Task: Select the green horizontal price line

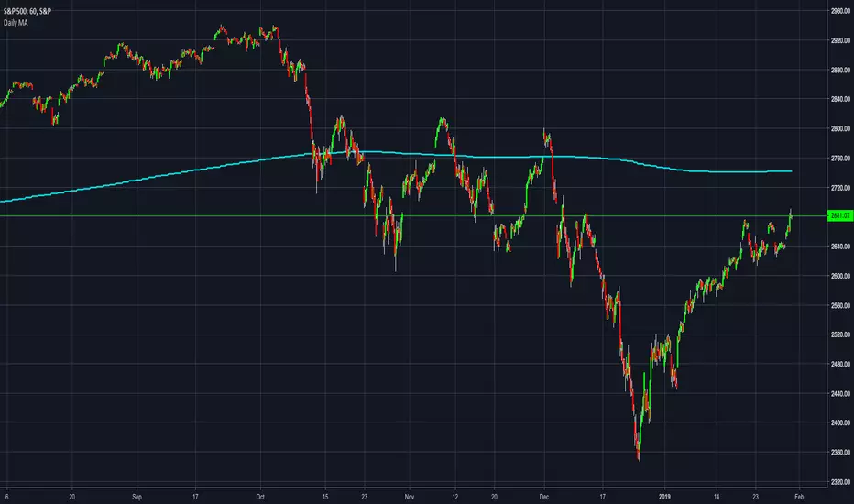Action: [275, 215]
